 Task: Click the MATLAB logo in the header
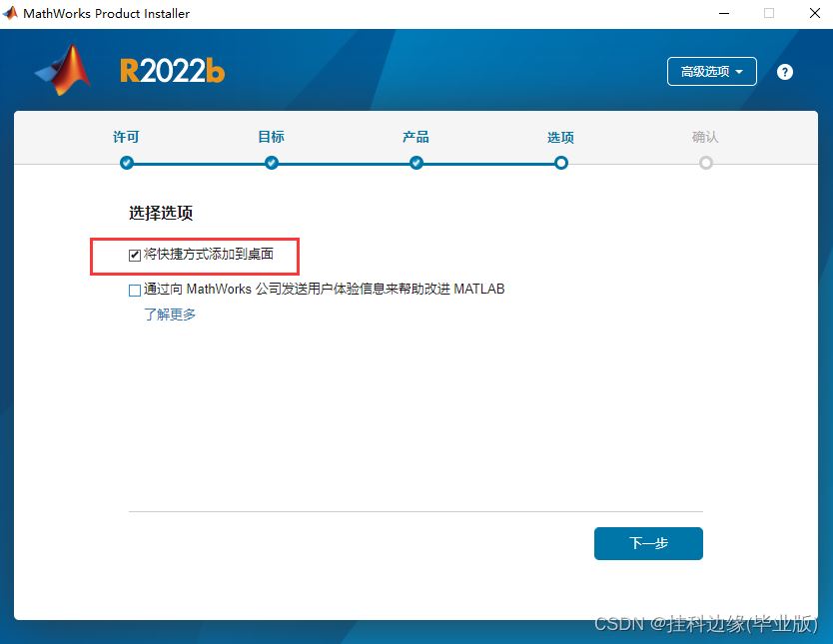63,70
